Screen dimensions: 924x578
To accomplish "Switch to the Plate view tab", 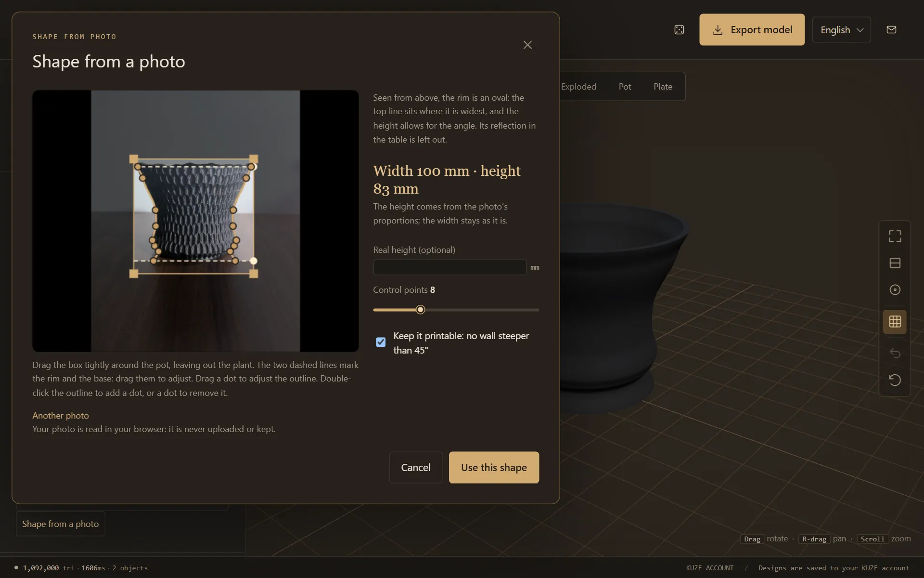I will click(663, 87).
